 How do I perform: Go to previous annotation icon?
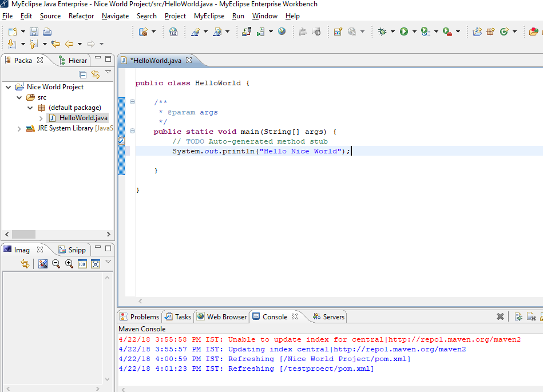pos(33,44)
